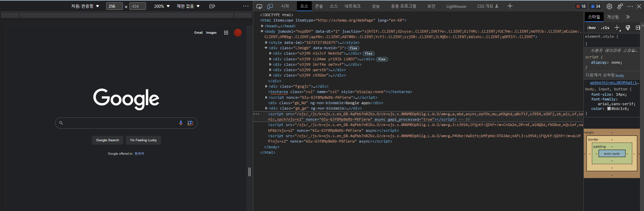The height and width of the screenshot is (211, 644).
Task: Click the height field showing 434
Action: pyautogui.click(x=138, y=6)
